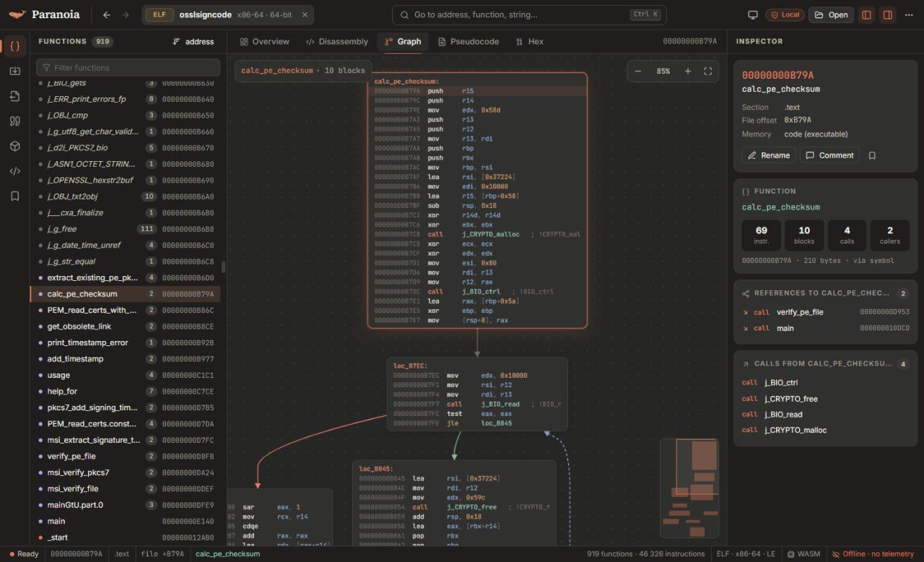Screen dimensions: 924x562
Task: Click the imports download icon in sidebar
Action: [x=14, y=71]
